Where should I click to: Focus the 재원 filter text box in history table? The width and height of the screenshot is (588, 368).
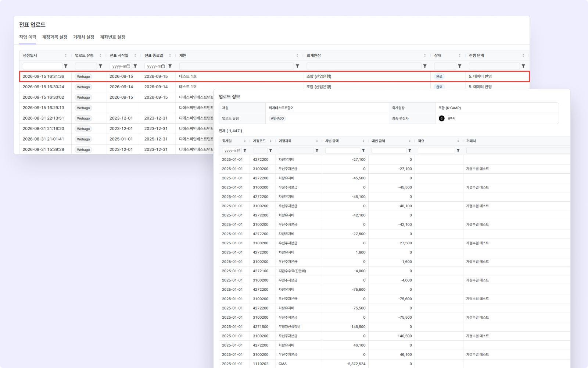pyautogui.click(x=236, y=66)
